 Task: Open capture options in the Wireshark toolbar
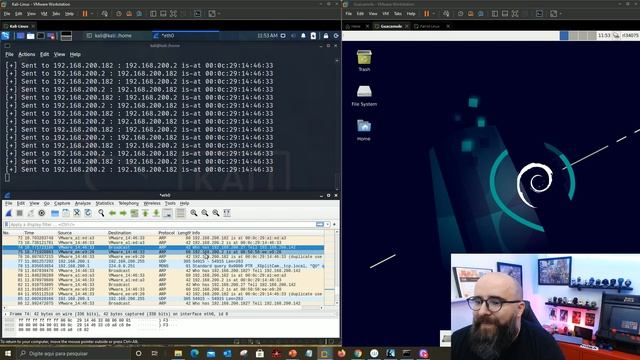[x=42, y=213]
